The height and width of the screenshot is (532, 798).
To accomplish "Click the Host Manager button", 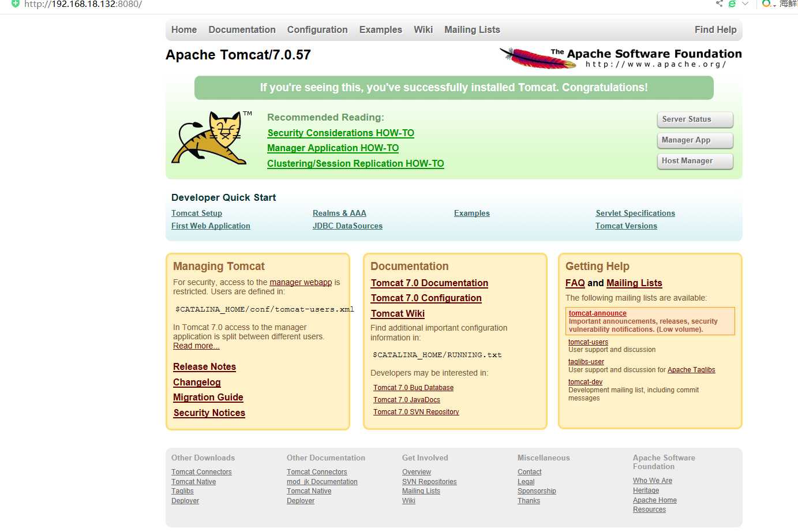I will 695,161.
